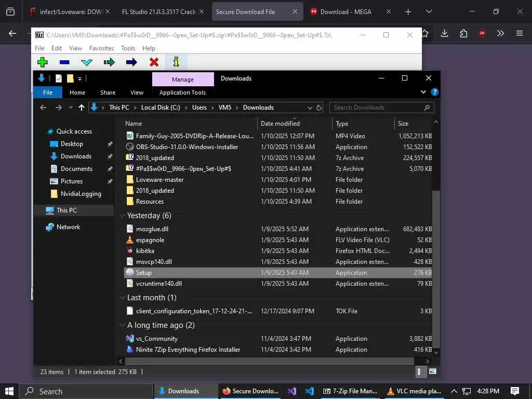The width and height of the screenshot is (532, 399).
Task: Collapse the Yesterday (6) group
Action: tap(122, 216)
